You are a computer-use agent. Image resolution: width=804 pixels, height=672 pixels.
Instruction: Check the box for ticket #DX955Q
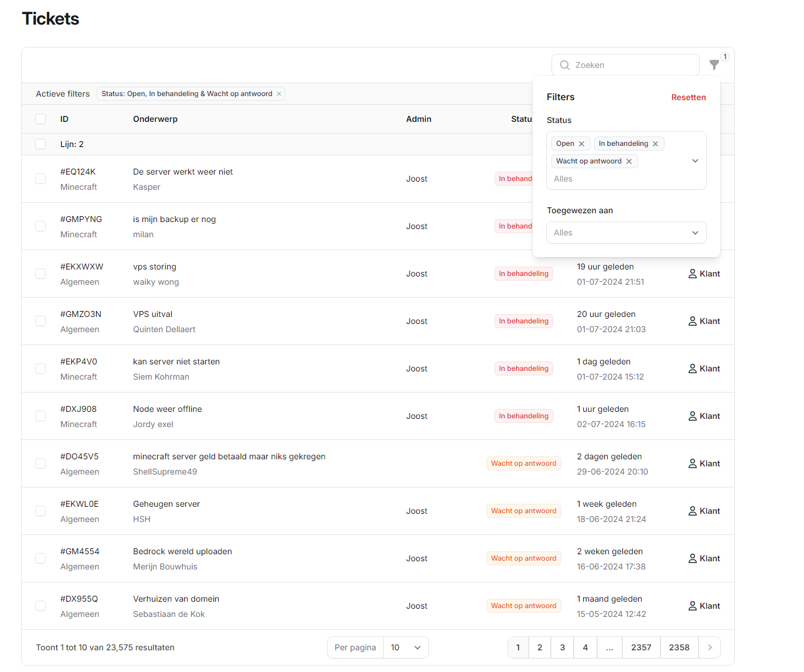tap(40, 606)
